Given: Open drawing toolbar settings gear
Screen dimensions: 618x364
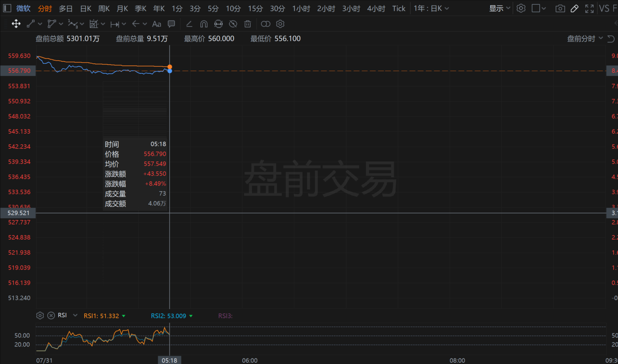Looking at the screenshot, I should [280, 24].
